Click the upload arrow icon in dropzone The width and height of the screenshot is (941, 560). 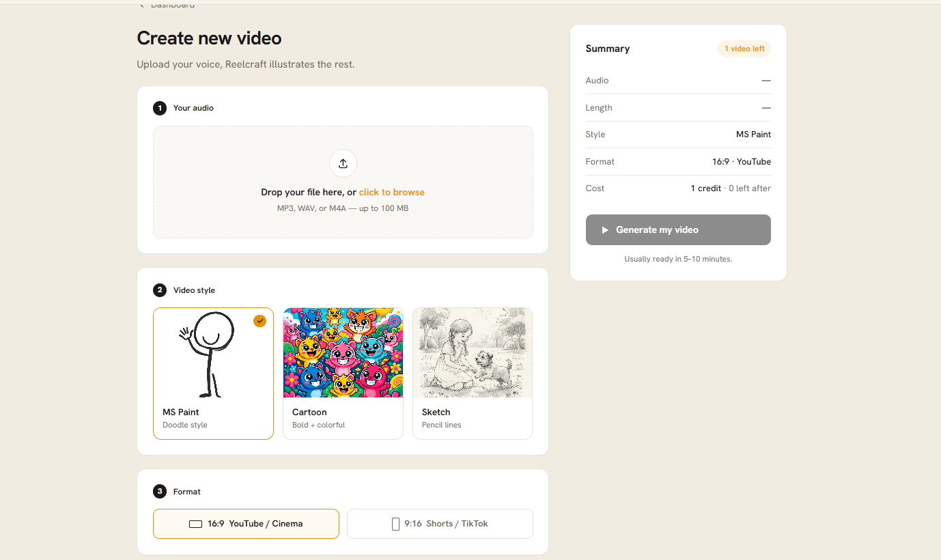click(x=343, y=163)
